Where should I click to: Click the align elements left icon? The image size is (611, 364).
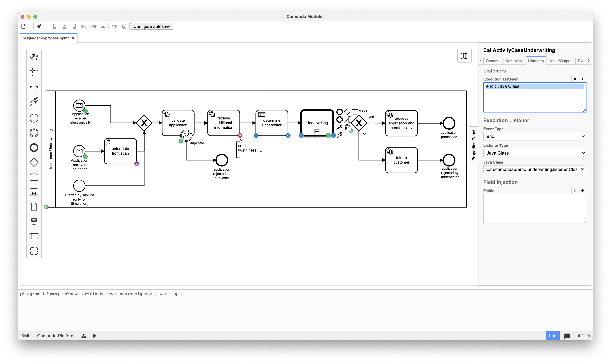[55, 26]
